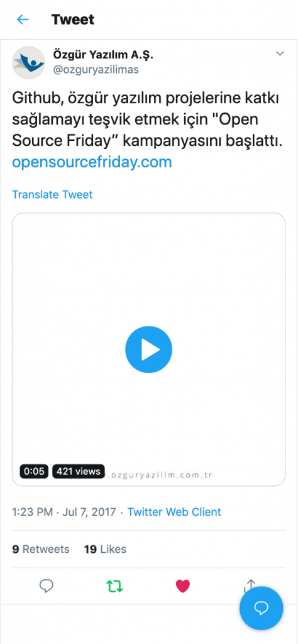The image size is (298, 644).
Task: Play the embedded video
Action: coord(148,350)
